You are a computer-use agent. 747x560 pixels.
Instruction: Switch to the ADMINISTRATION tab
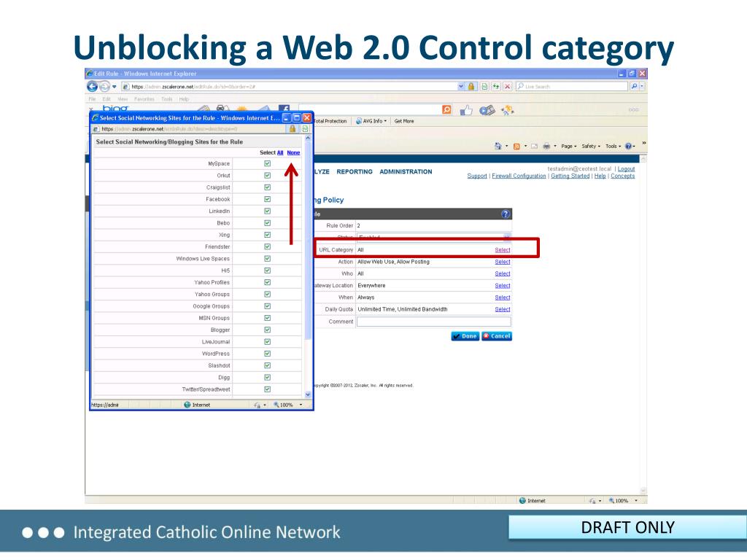click(x=406, y=172)
